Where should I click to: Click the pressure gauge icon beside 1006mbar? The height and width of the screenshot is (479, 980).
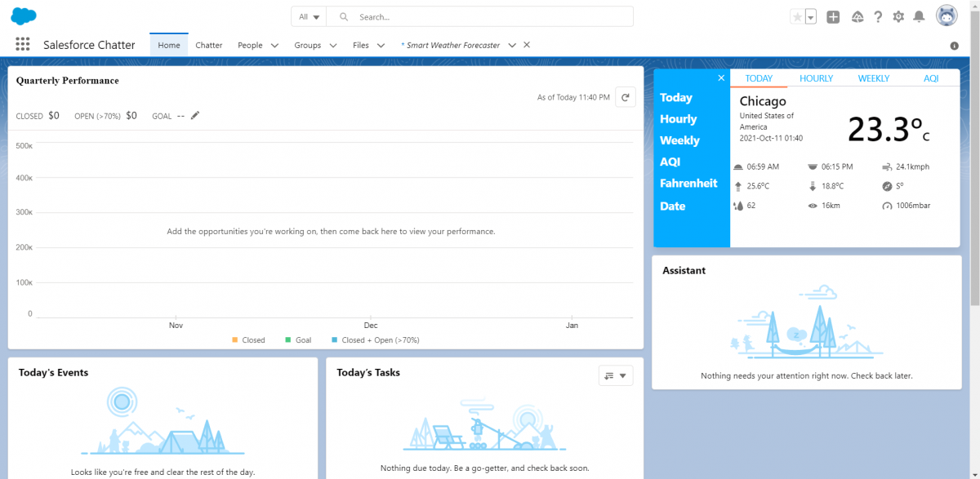pyautogui.click(x=888, y=206)
